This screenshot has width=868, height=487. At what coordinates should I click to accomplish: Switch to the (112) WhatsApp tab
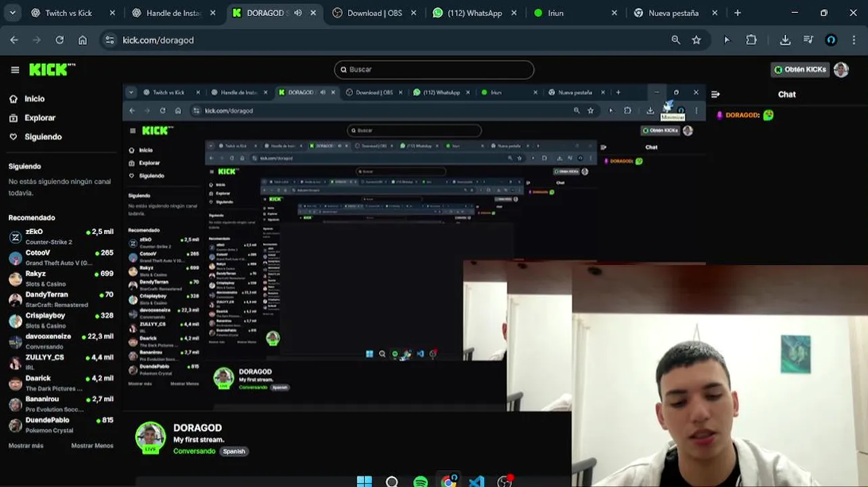(475, 13)
